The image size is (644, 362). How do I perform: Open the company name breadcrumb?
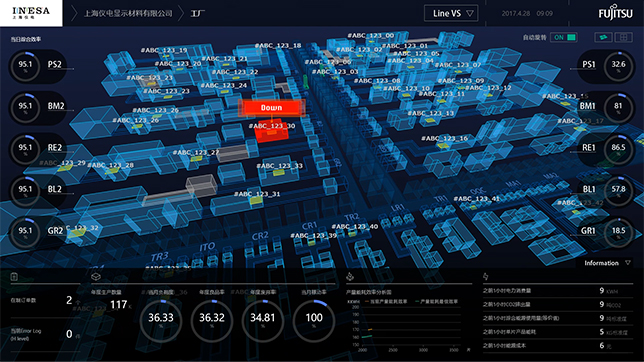click(x=128, y=14)
